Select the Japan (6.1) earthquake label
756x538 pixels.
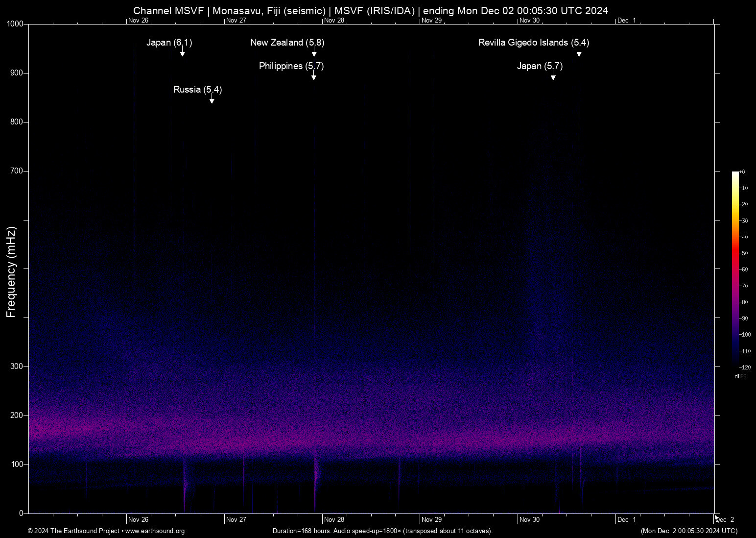(x=169, y=43)
